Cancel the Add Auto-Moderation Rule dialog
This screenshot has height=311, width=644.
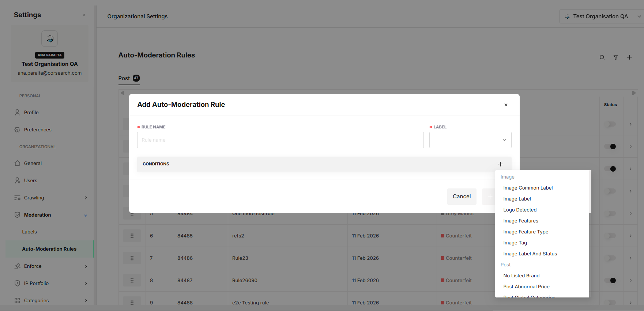(462, 196)
